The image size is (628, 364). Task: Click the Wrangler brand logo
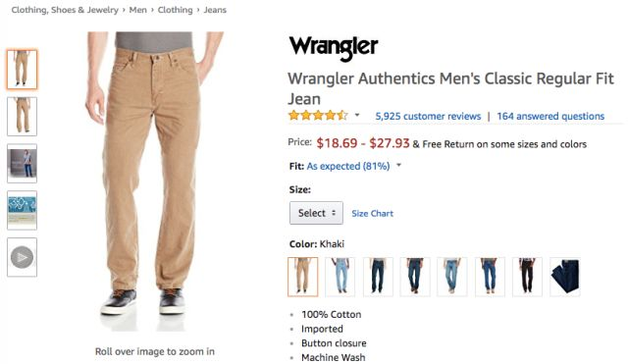tap(334, 48)
